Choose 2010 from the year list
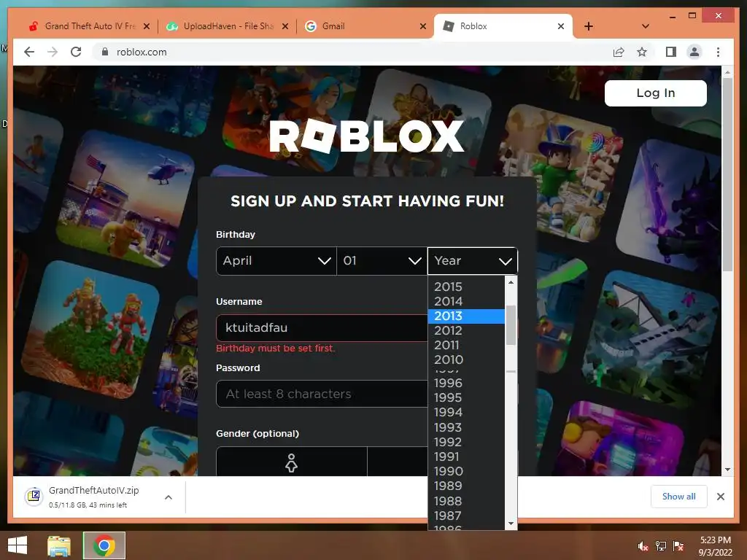 (466, 360)
